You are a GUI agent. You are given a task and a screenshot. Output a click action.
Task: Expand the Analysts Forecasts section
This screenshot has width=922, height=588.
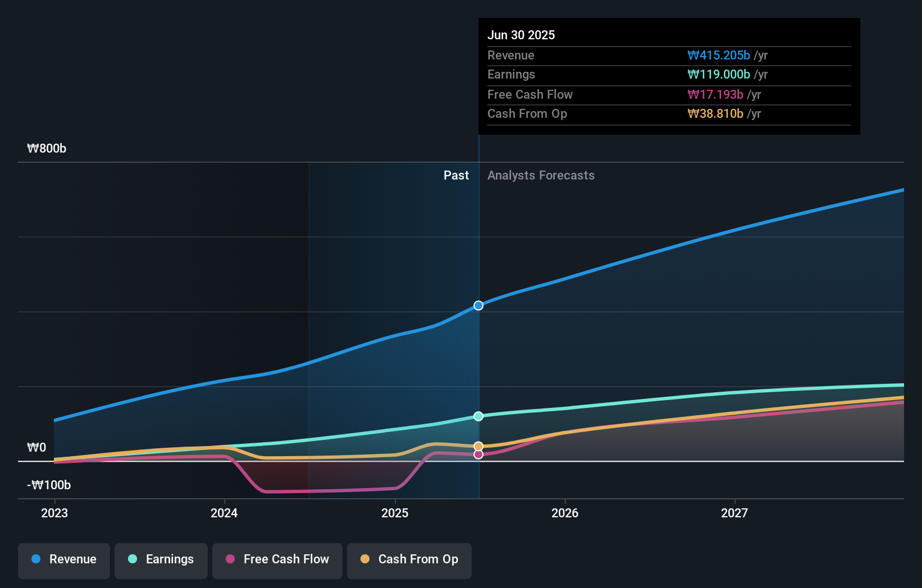(x=541, y=175)
